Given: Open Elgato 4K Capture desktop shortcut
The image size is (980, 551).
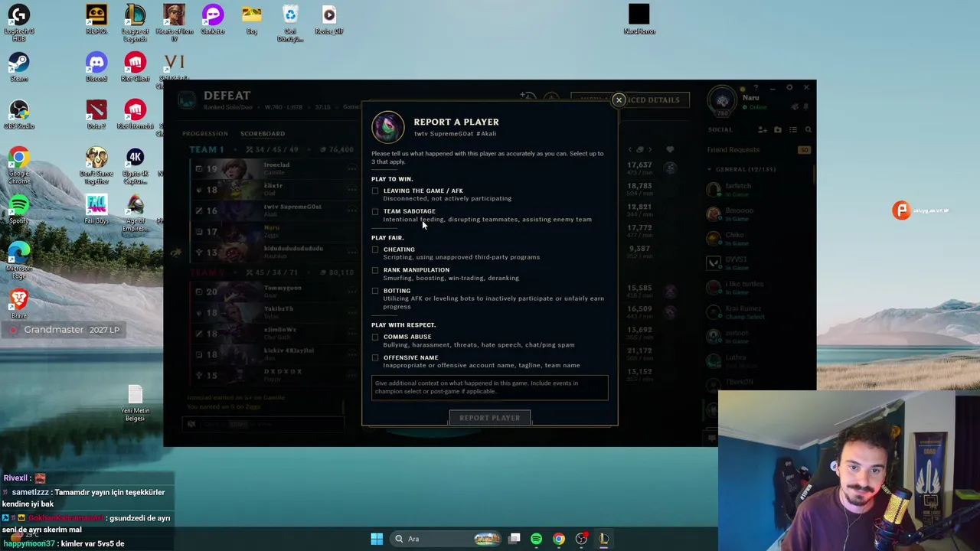Looking at the screenshot, I should pos(135,165).
